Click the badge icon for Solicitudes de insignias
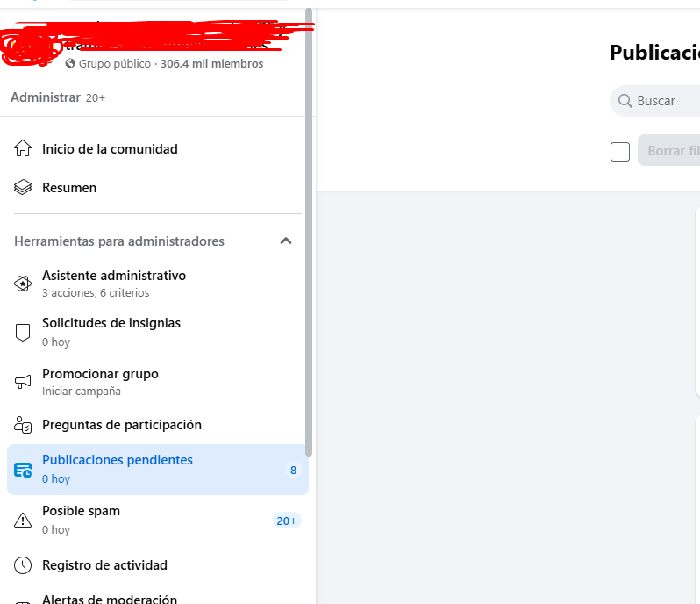 [x=23, y=333]
